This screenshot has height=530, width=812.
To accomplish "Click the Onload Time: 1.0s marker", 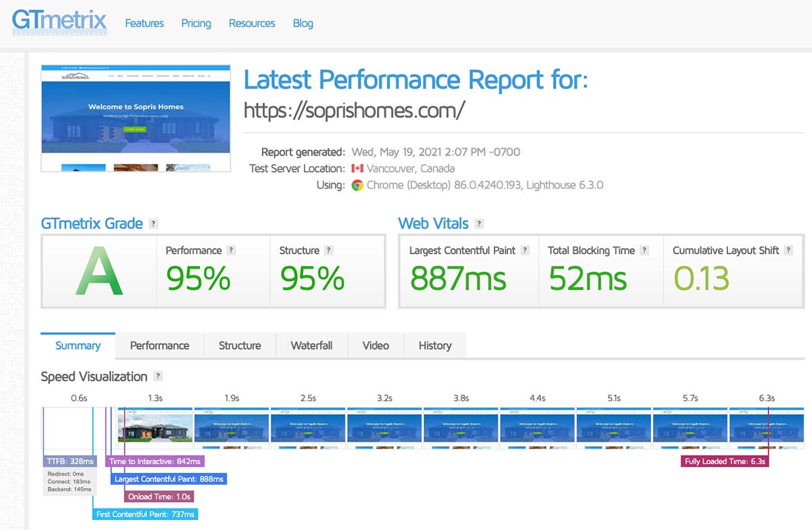I will [x=160, y=496].
